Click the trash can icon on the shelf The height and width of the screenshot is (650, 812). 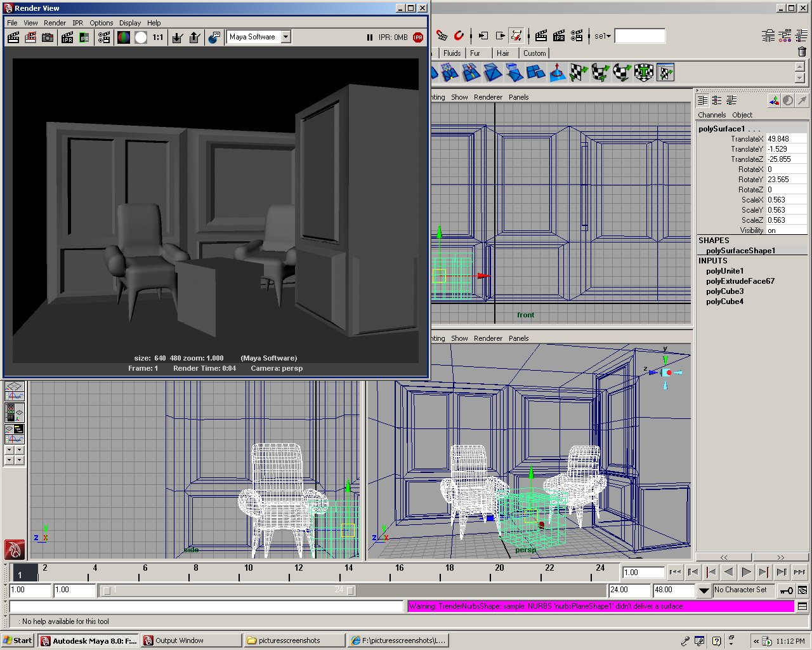pos(802,52)
